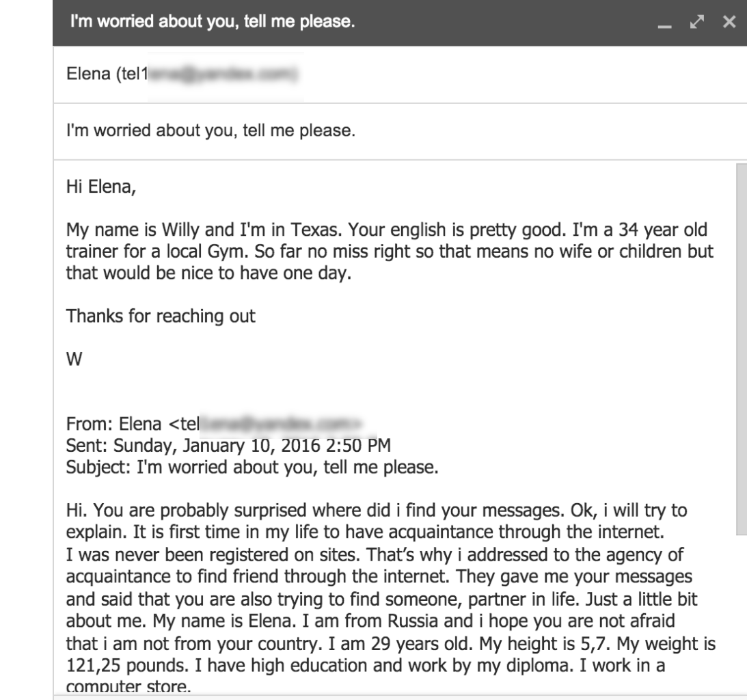
Task: Focus the subject line field
Action: (x=410, y=129)
